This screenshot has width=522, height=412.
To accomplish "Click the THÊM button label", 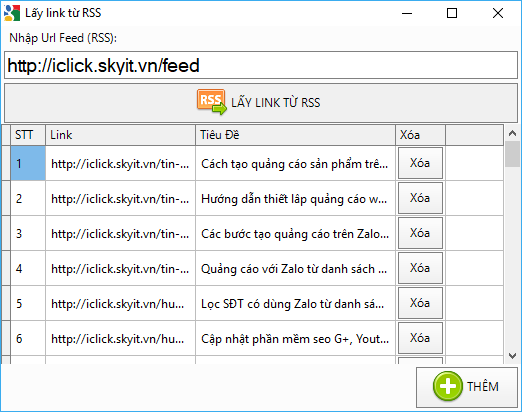I will coord(483,387).
